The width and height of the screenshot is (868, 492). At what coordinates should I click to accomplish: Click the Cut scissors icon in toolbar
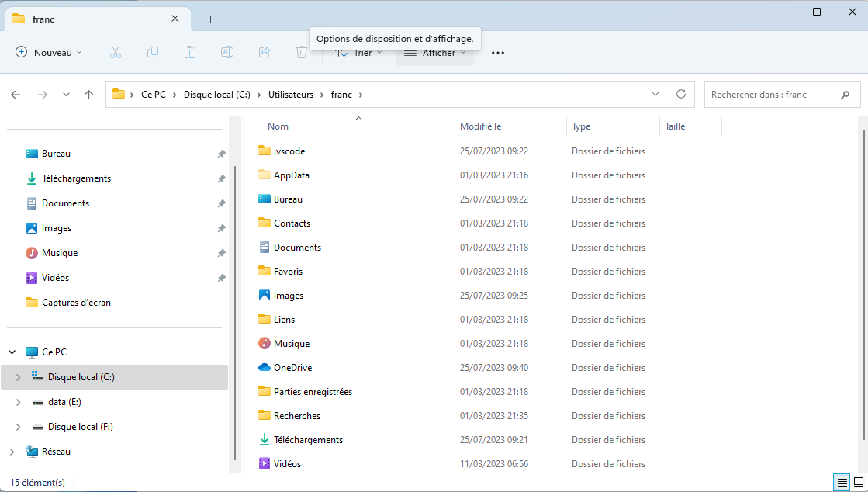coord(116,53)
